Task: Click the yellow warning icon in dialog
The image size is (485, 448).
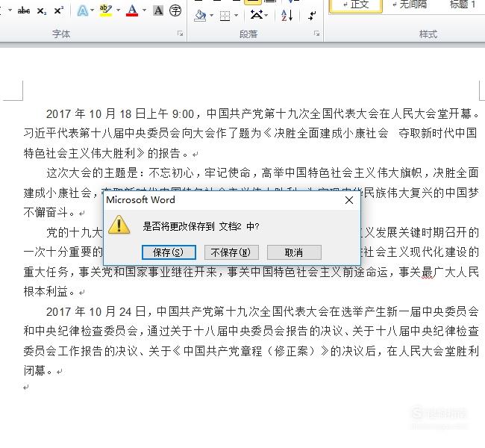Action: point(119,225)
